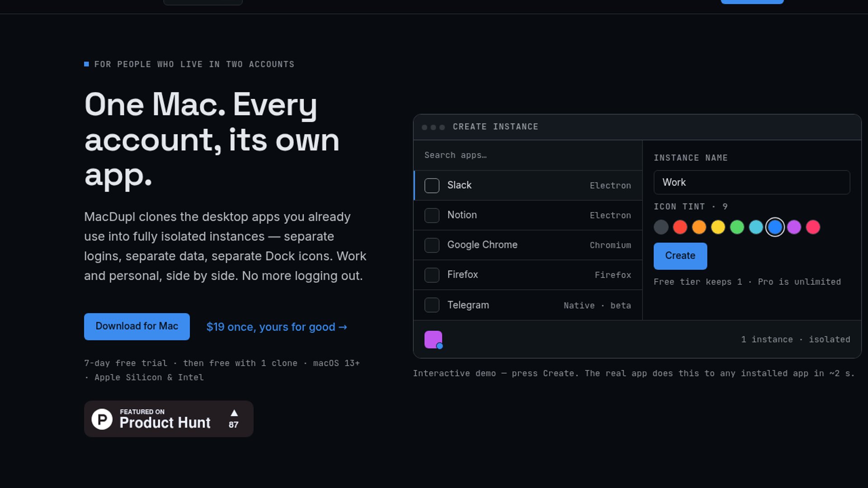Click the 'Notion' app name

[x=462, y=215]
